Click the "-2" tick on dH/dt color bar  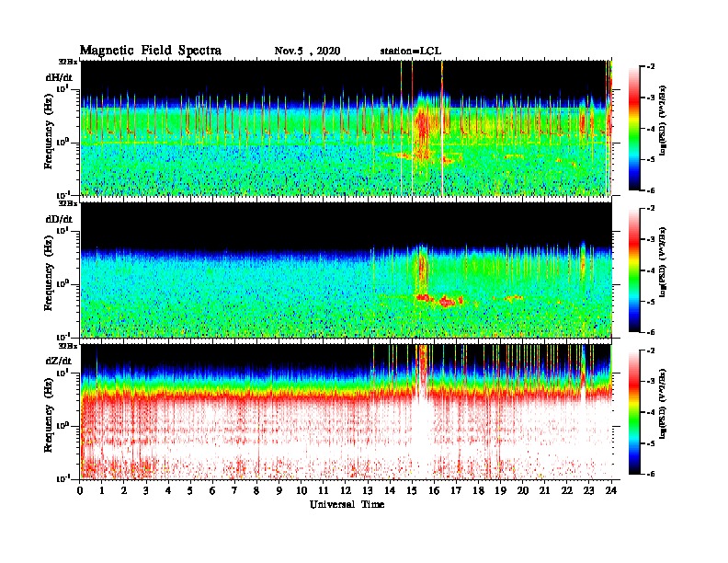[651, 67]
